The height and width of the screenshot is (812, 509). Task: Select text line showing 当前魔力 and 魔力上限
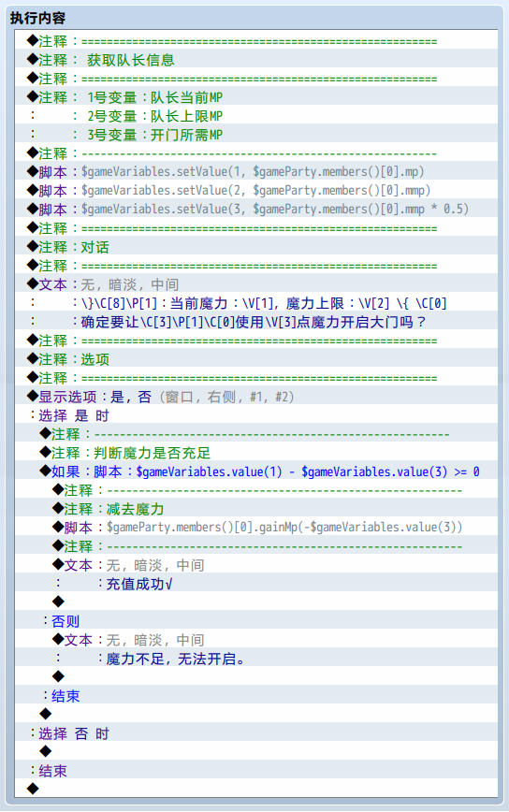256,303
